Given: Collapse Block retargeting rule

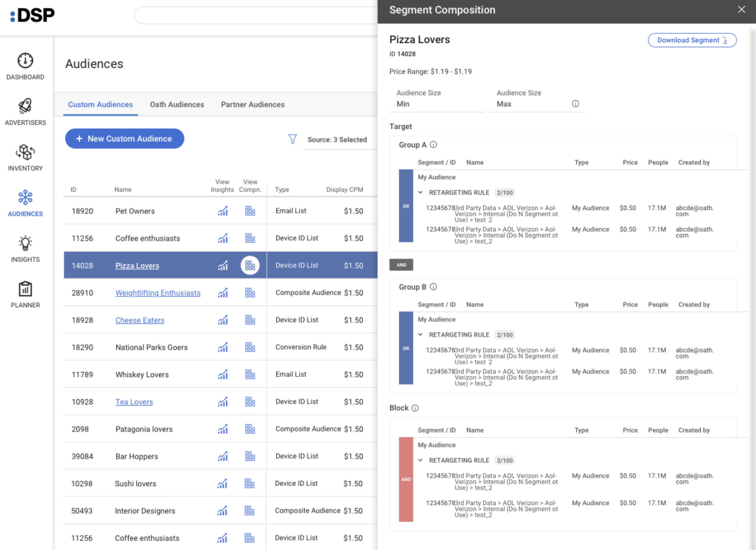Looking at the screenshot, I should [x=420, y=460].
